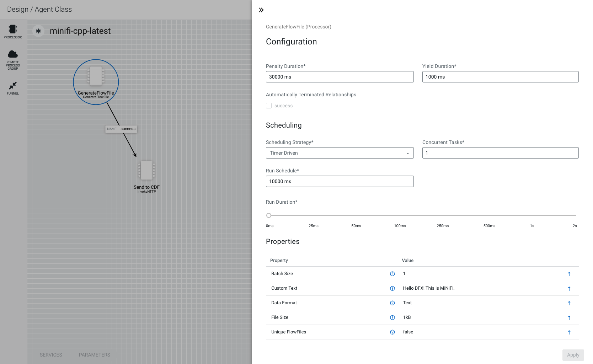
Task: Open the Services tab
Action: (x=51, y=355)
